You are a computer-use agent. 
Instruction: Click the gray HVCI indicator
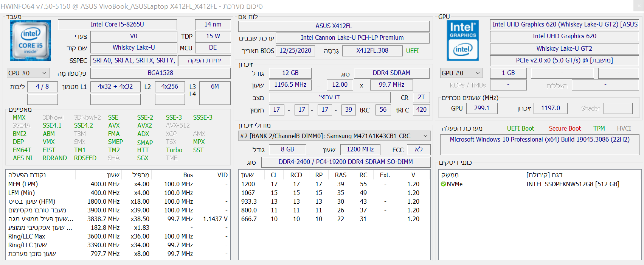pos(624,129)
